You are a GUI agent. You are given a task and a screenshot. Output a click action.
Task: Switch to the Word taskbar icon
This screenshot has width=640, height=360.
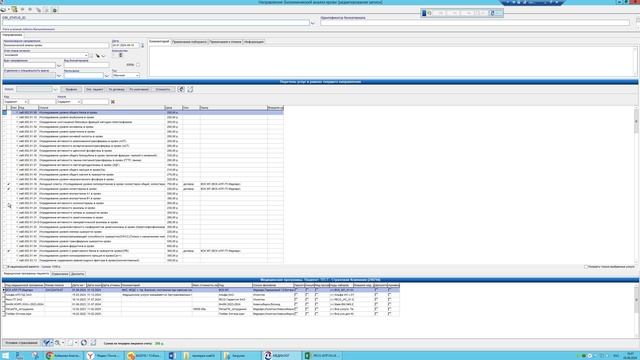[x=172, y=356]
